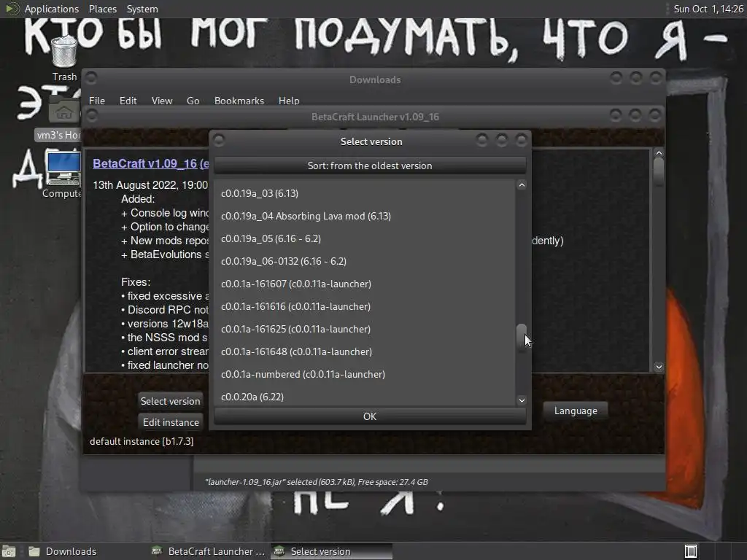Click the version list scroll down arrow

522,400
